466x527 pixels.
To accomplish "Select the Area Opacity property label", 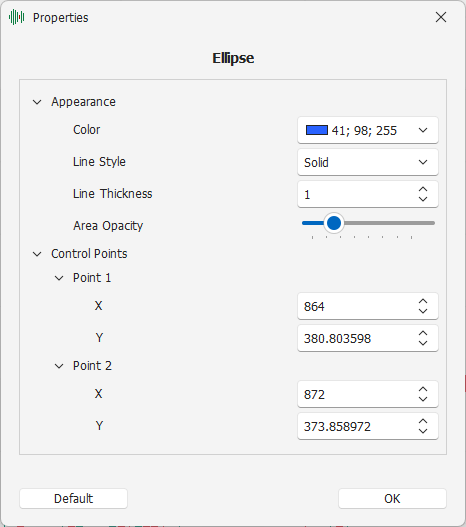I will pos(108,226).
